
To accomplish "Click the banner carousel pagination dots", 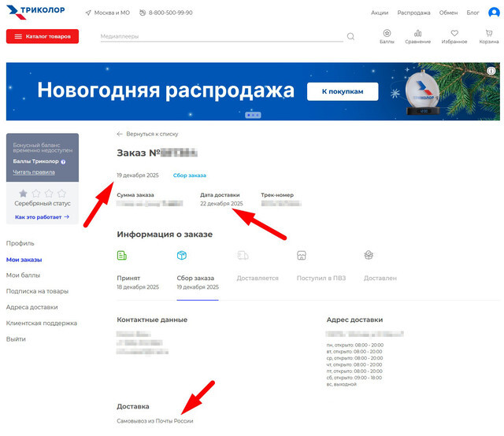I will click(x=253, y=115).
